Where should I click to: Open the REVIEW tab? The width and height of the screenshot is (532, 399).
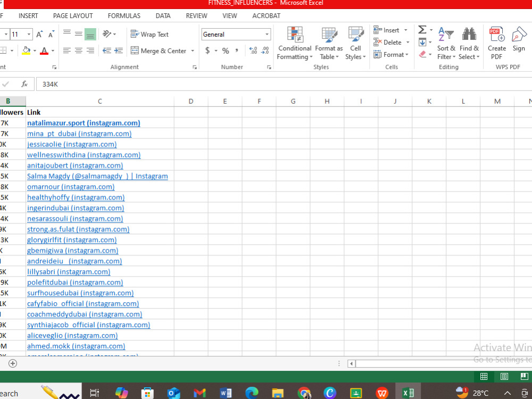click(196, 16)
